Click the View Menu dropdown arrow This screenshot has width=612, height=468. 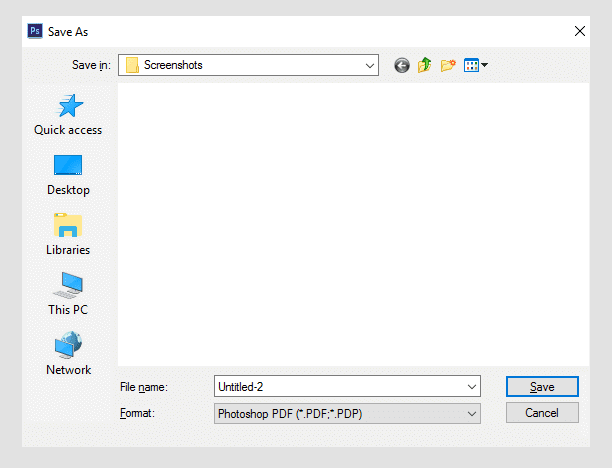coord(484,65)
